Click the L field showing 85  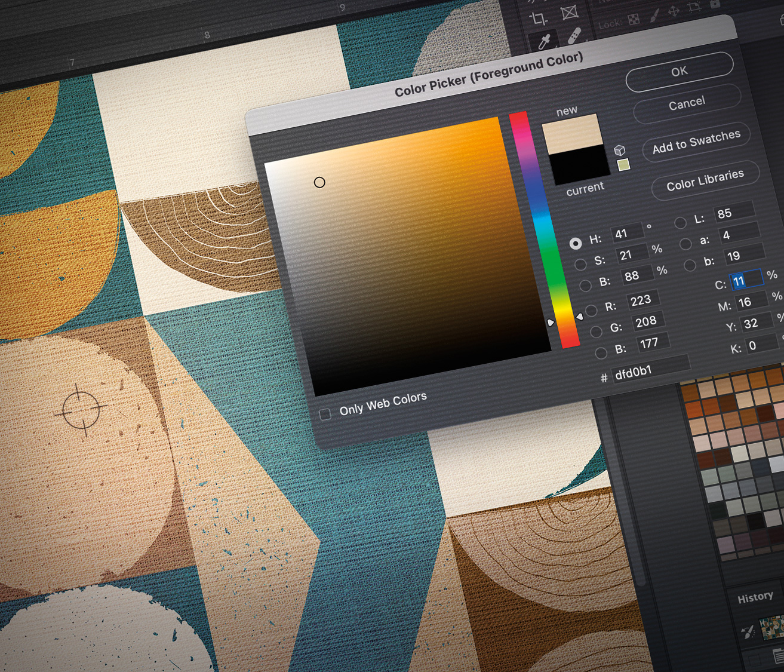734,212
